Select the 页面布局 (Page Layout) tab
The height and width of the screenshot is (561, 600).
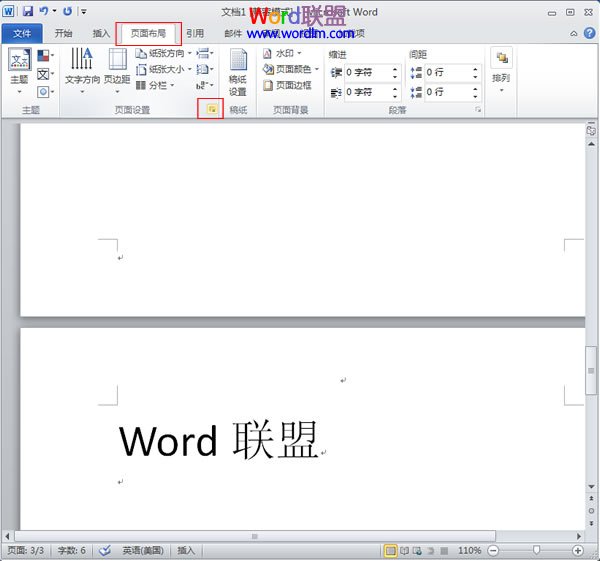[x=148, y=34]
